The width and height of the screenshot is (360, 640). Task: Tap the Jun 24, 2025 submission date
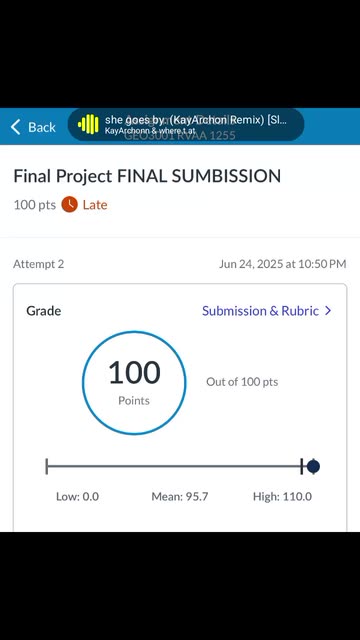coord(282,264)
